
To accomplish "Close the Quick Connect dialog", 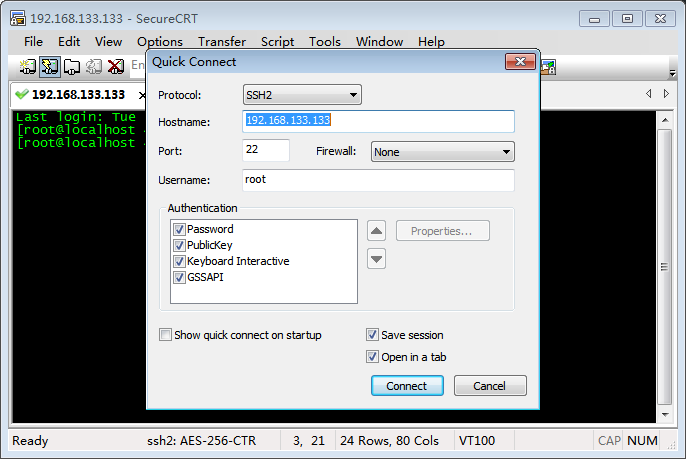I will (x=520, y=62).
